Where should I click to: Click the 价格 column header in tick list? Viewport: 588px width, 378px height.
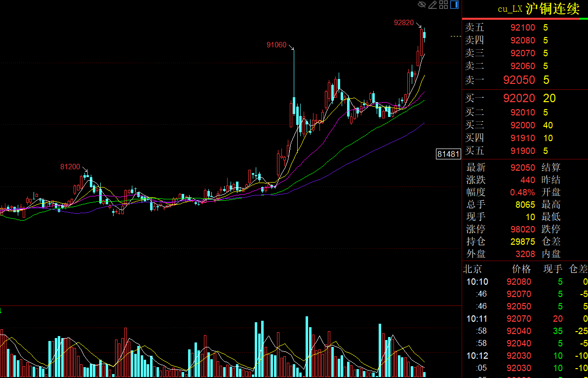click(521, 269)
